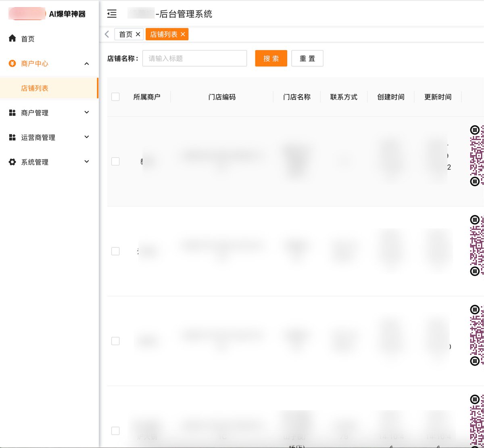484x448 pixels.
Task: Collapse the 商户中心 menu via its chevron
Action: click(x=86, y=63)
